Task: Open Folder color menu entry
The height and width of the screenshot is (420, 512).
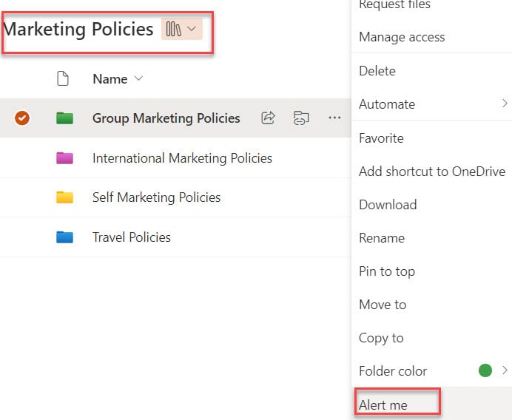Action: point(431,371)
